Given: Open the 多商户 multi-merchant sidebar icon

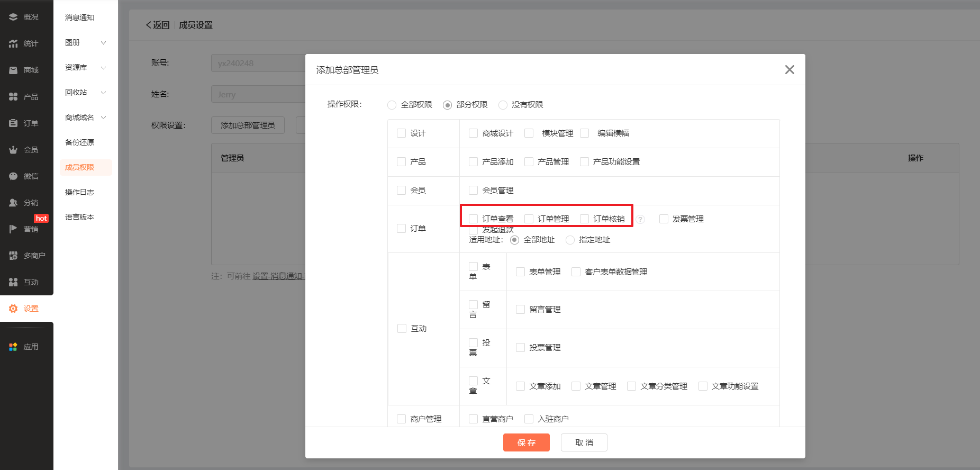Looking at the screenshot, I should click(13, 256).
